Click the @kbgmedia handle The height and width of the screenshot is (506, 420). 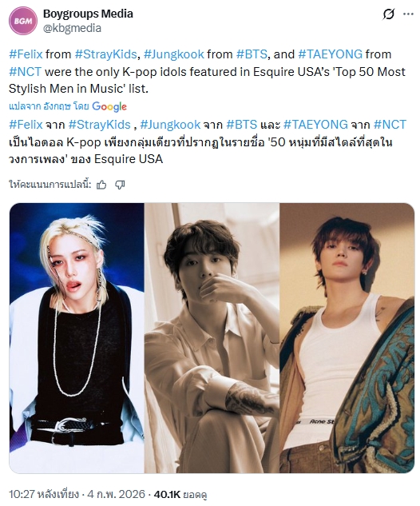pyautogui.click(x=72, y=28)
